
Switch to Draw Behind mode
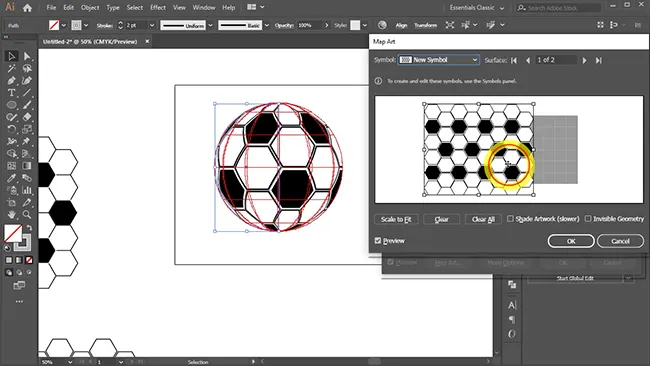(x=19, y=272)
